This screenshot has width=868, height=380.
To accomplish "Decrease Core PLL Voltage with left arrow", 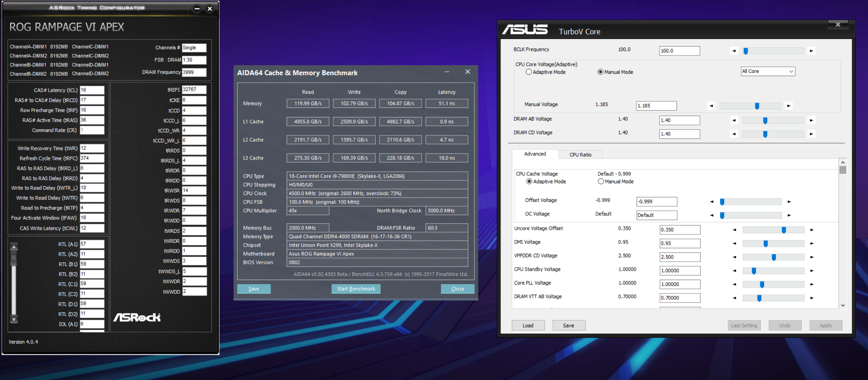I will click(734, 284).
